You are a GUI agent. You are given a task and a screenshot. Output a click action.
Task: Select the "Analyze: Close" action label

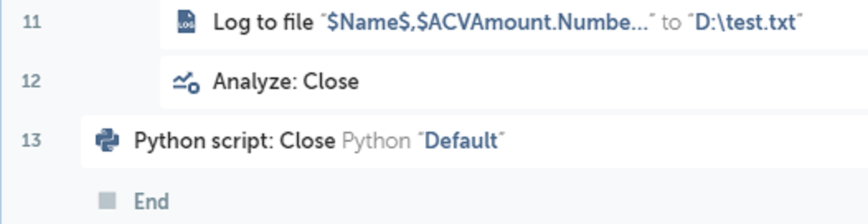pos(286,82)
